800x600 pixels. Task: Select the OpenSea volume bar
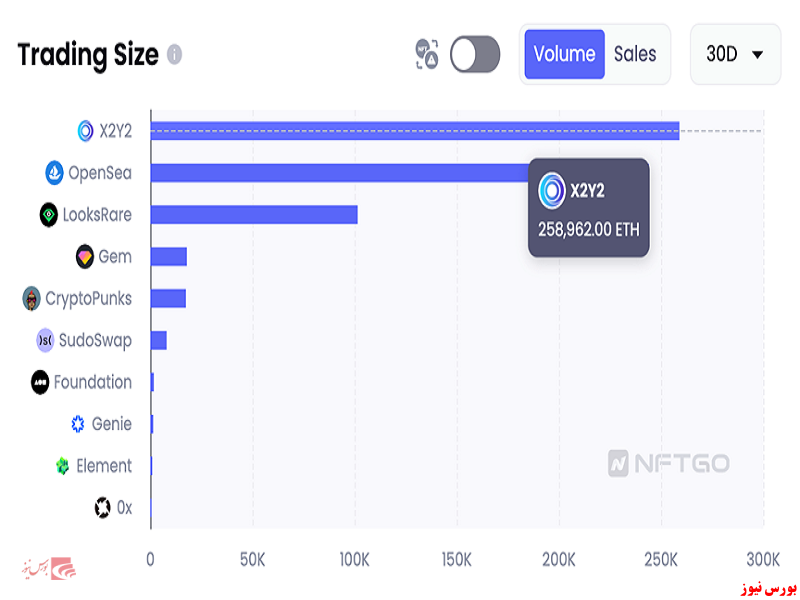339,173
